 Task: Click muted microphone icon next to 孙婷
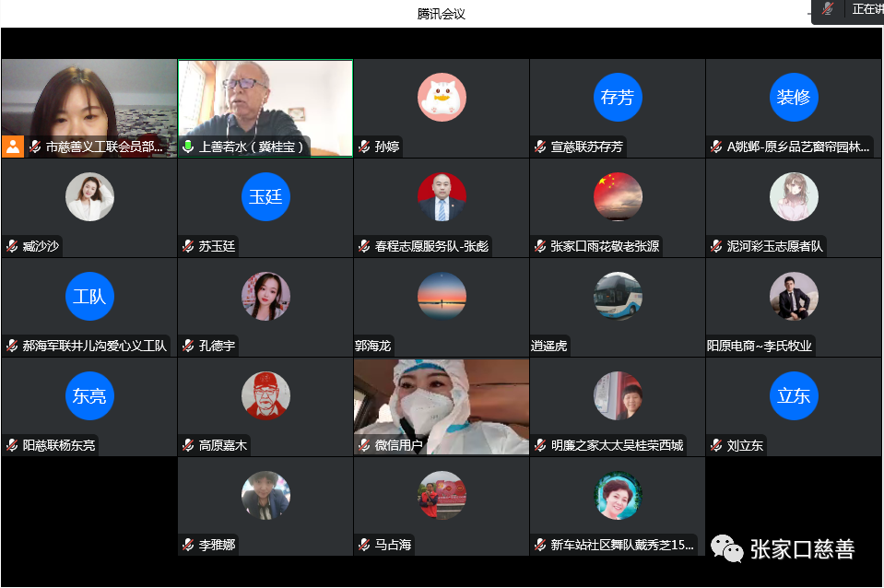pos(365,147)
